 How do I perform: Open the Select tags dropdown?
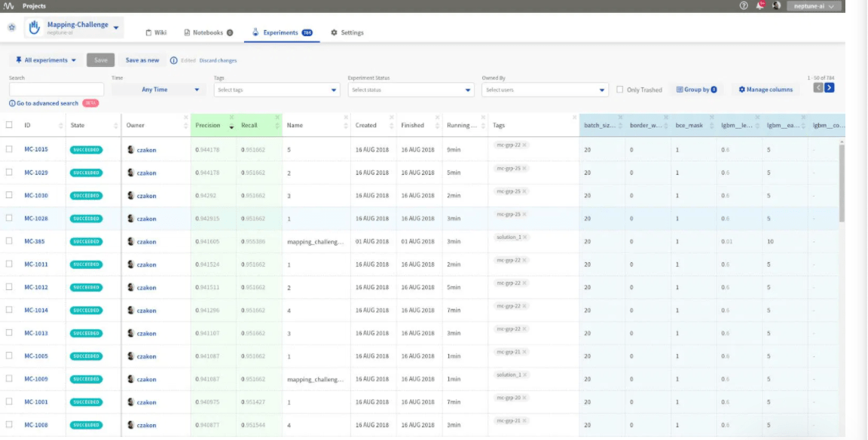pos(277,90)
